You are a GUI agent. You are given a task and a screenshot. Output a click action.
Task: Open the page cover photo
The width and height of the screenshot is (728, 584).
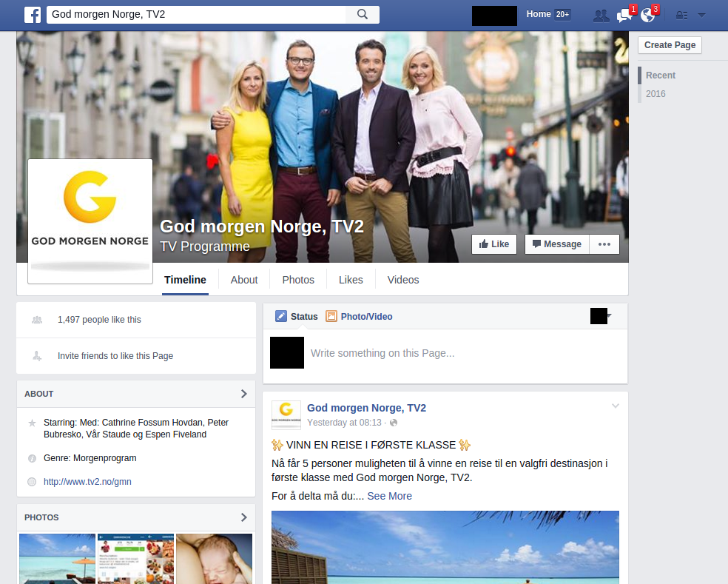[323, 147]
